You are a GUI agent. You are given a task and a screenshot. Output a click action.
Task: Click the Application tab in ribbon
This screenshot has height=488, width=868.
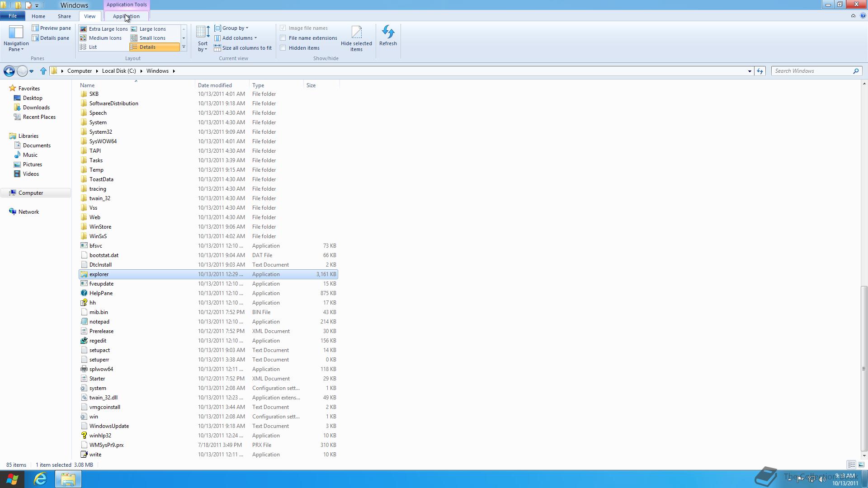click(x=126, y=16)
